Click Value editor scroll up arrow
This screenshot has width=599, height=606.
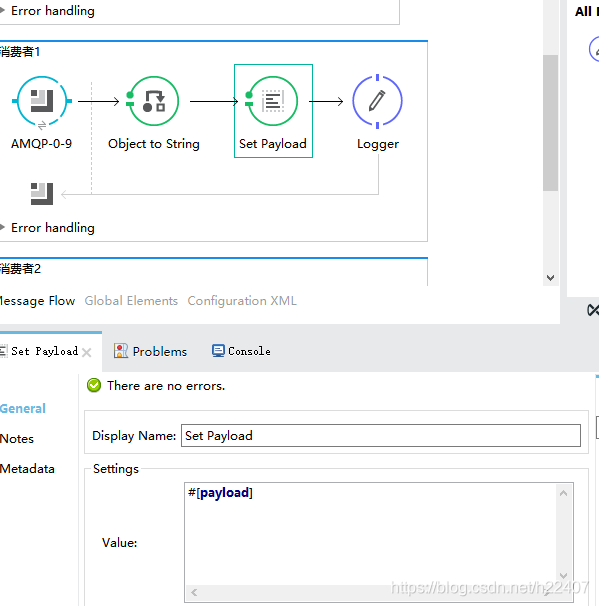pos(563,493)
